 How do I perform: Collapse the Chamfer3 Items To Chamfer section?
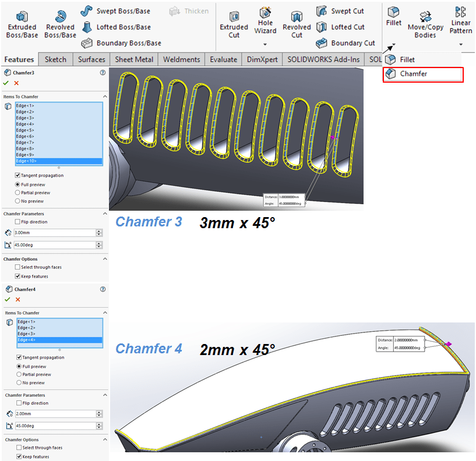pyautogui.click(x=105, y=97)
